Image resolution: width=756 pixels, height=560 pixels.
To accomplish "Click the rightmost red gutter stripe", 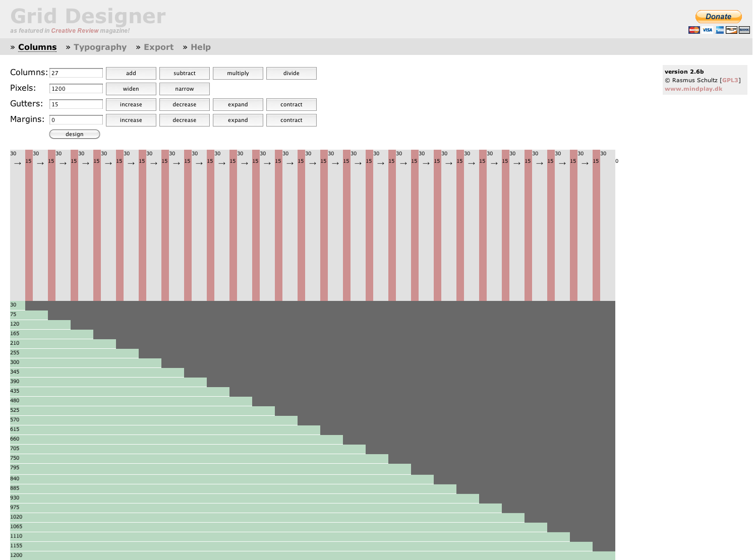I will point(597,227).
